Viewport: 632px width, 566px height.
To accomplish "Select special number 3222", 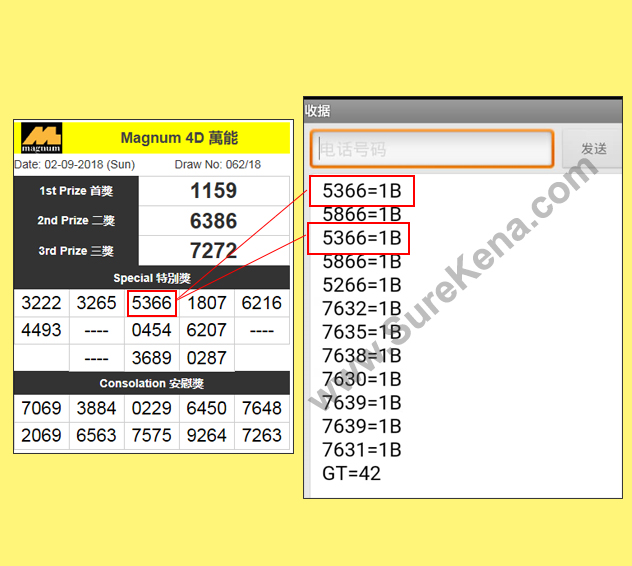I will 41,303.
